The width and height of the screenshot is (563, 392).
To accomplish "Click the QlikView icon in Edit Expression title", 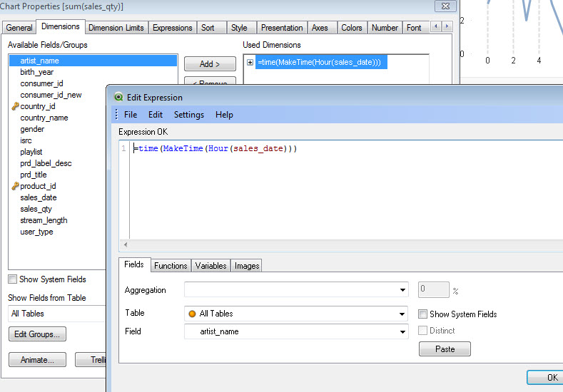I will pos(118,97).
